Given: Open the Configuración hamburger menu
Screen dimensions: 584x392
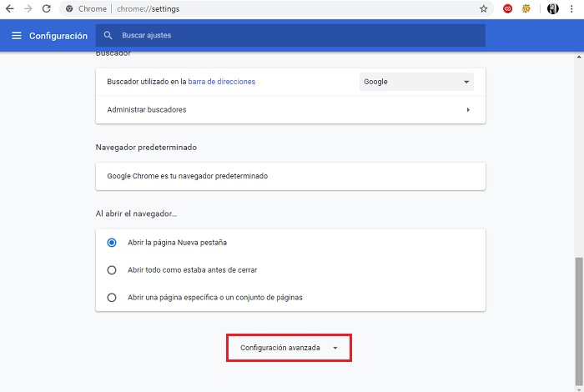Looking at the screenshot, I should (17, 36).
